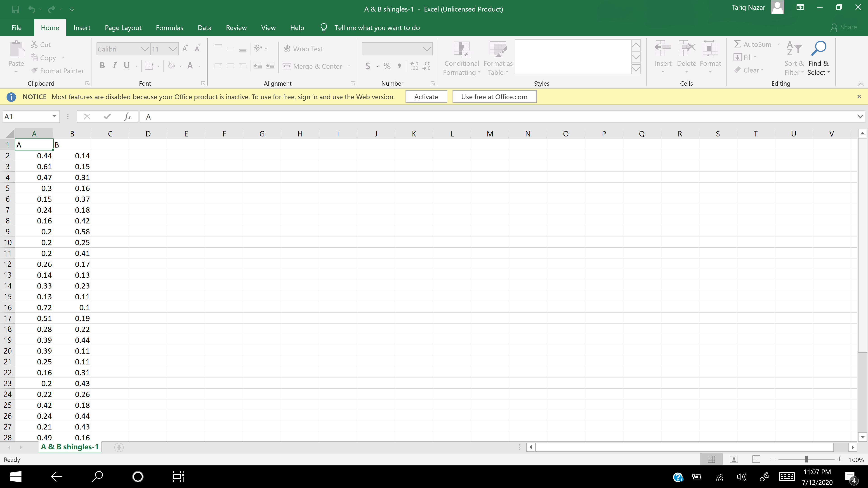Click the Save icon in title bar
The height and width of the screenshot is (488, 868).
click(15, 9)
